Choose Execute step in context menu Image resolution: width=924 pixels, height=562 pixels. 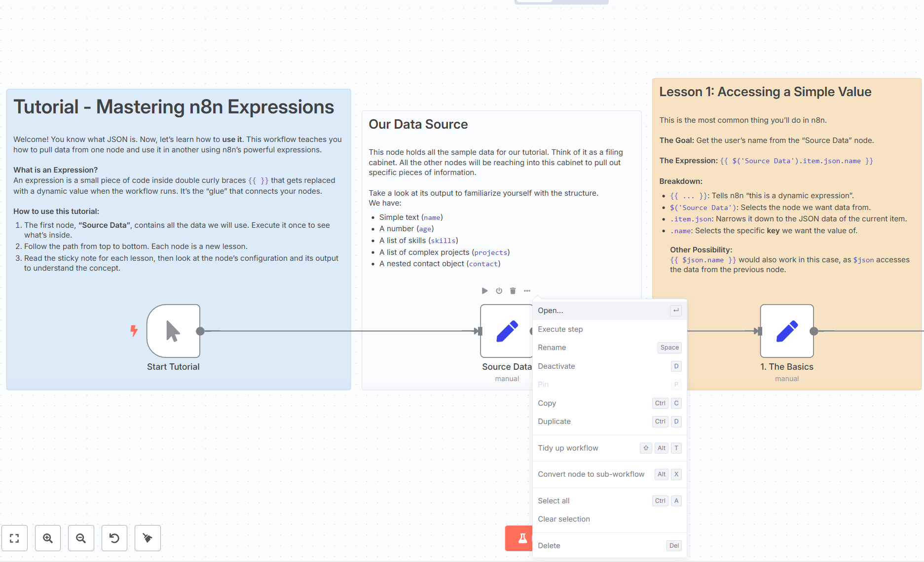pyautogui.click(x=610, y=329)
